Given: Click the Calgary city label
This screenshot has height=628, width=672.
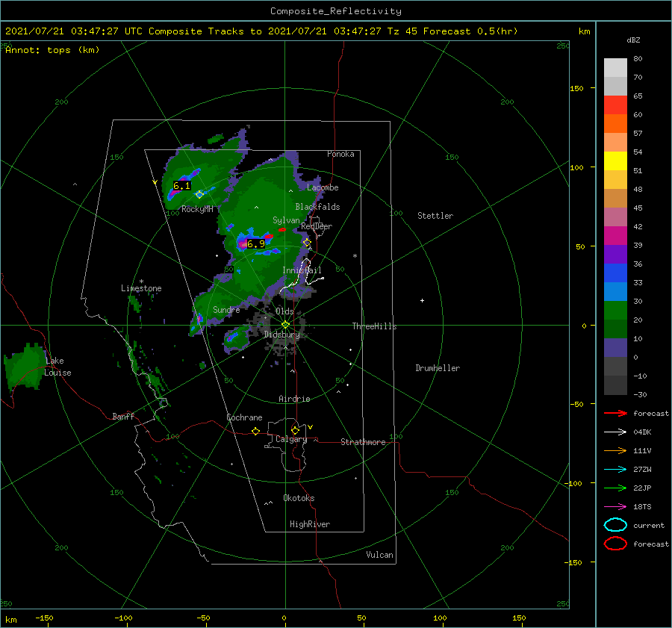Looking at the screenshot, I should click(291, 439).
